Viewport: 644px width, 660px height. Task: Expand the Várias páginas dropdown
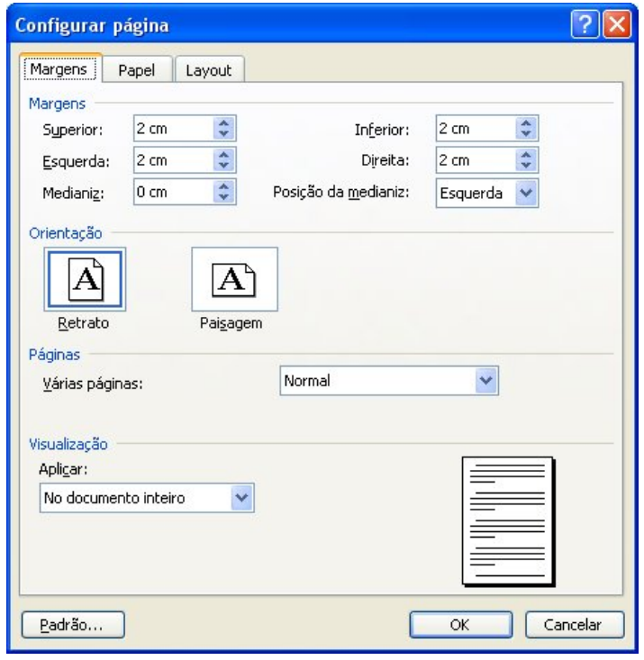pyautogui.click(x=486, y=382)
